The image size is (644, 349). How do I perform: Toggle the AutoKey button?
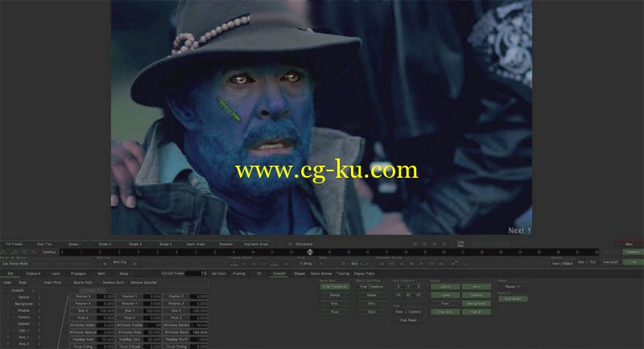click(x=49, y=253)
